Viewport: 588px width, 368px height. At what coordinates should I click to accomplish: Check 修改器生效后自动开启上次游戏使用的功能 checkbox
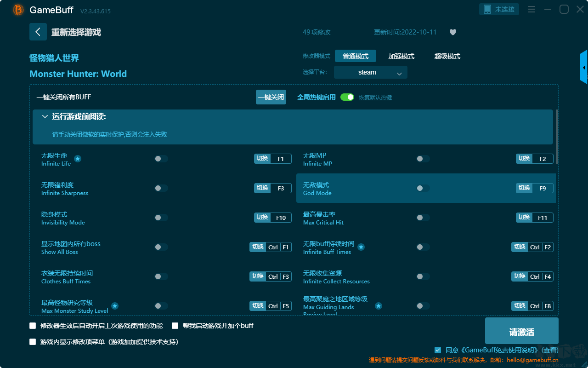(x=33, y=326)
